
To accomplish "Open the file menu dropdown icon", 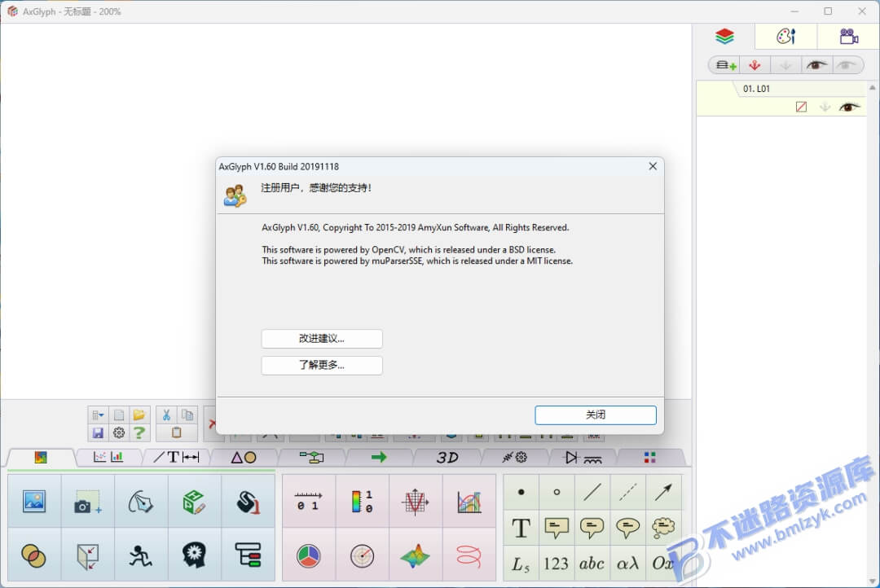I will [98, 415].
